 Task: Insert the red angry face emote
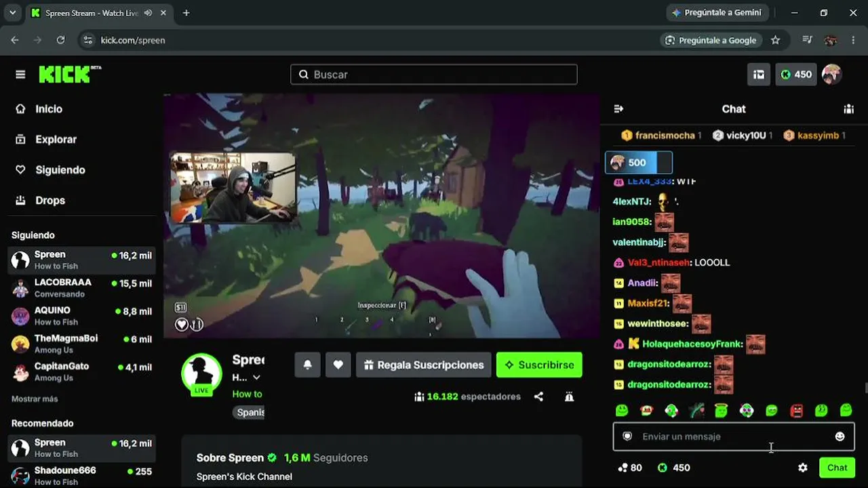point(796,410)
